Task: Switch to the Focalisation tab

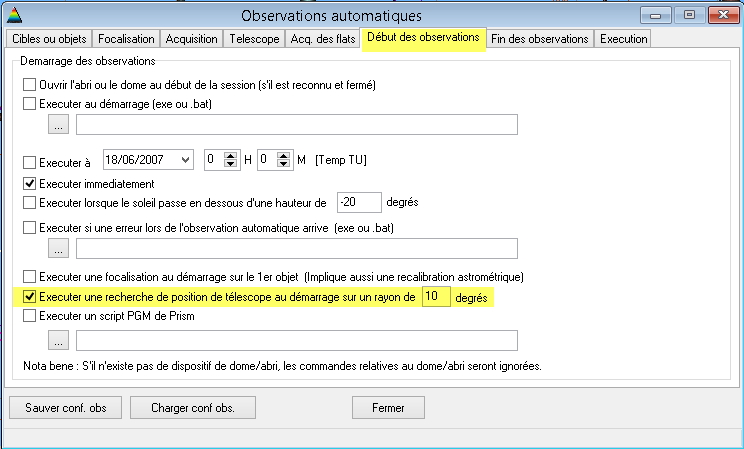Action: (125, 39)
